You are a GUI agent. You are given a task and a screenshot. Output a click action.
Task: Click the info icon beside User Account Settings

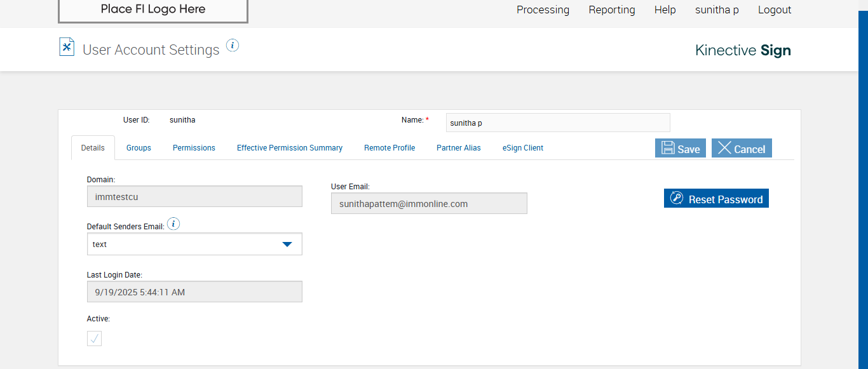pos(233,46)
